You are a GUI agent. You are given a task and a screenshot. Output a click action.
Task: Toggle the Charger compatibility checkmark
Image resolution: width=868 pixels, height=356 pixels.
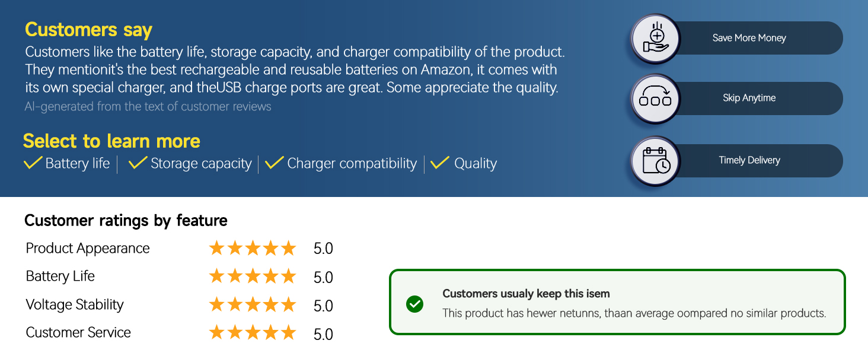point(275,163)
